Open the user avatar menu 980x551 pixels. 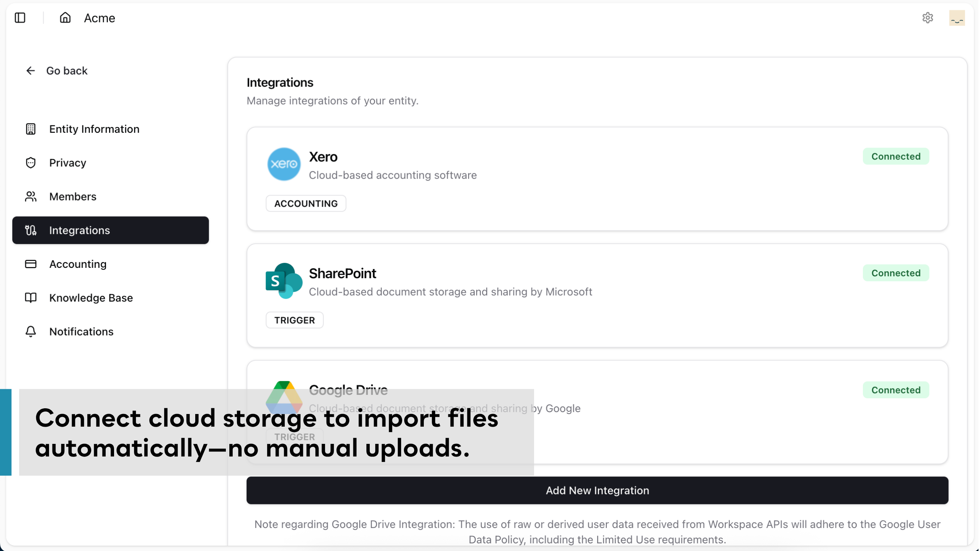click(x=957, y=18)
